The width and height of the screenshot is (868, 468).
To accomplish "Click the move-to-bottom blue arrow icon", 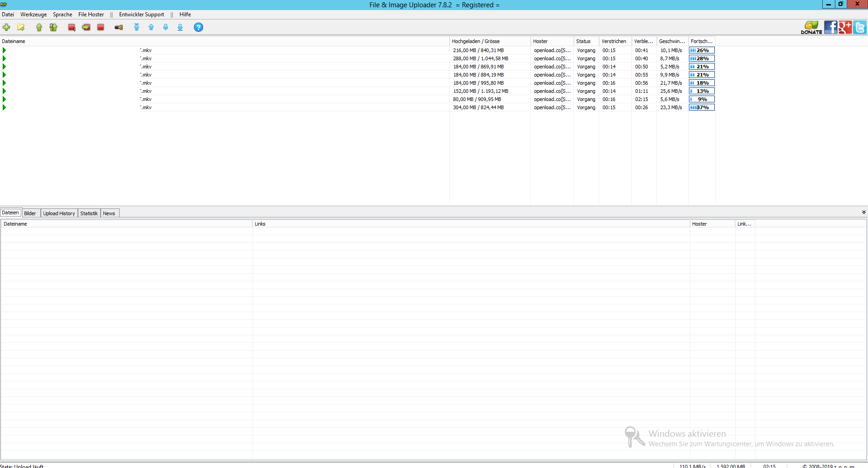I will tap(180, 28).
